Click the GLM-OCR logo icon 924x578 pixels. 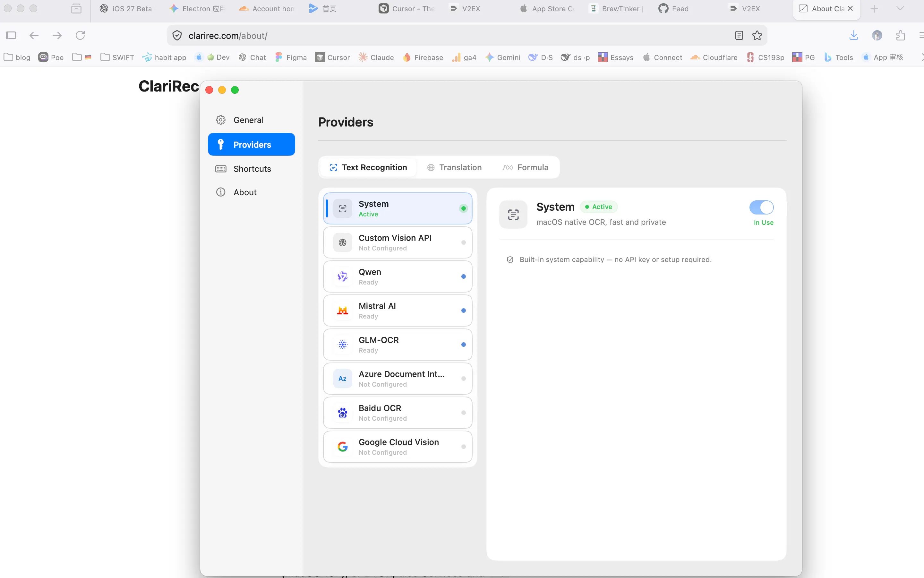point(343,345)
